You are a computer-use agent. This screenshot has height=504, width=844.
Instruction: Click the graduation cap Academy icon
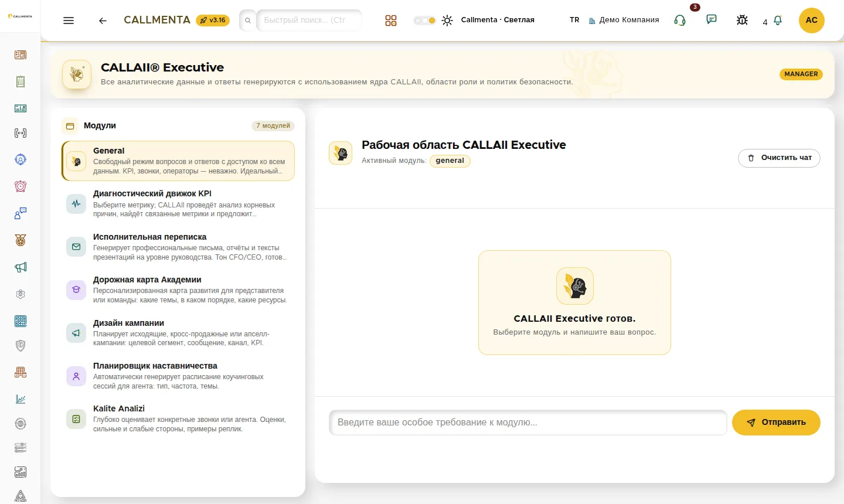click(x=76, y=290)
